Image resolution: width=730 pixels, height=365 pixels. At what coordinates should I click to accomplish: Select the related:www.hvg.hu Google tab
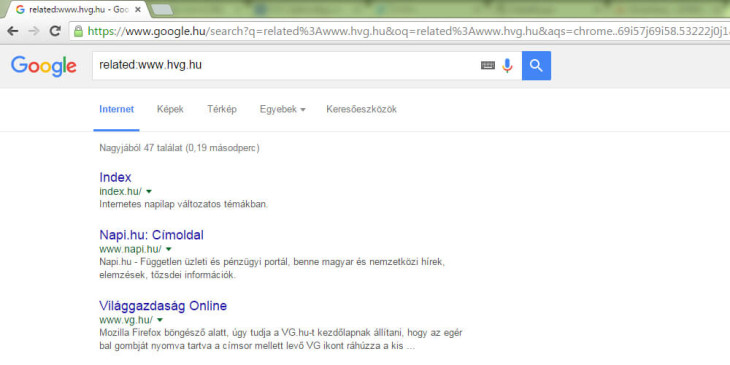[78, 10]
